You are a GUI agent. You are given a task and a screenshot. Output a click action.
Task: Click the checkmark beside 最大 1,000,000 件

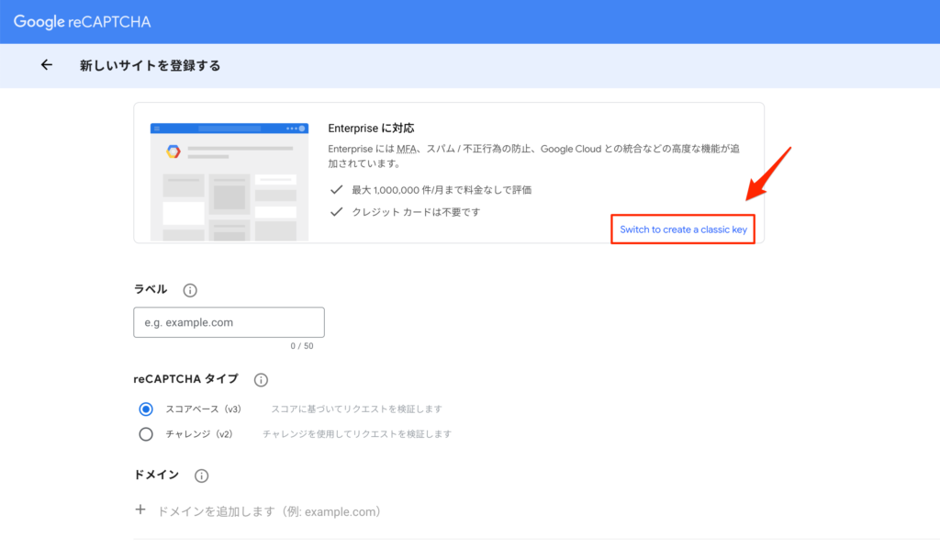[x=337, y=190]
